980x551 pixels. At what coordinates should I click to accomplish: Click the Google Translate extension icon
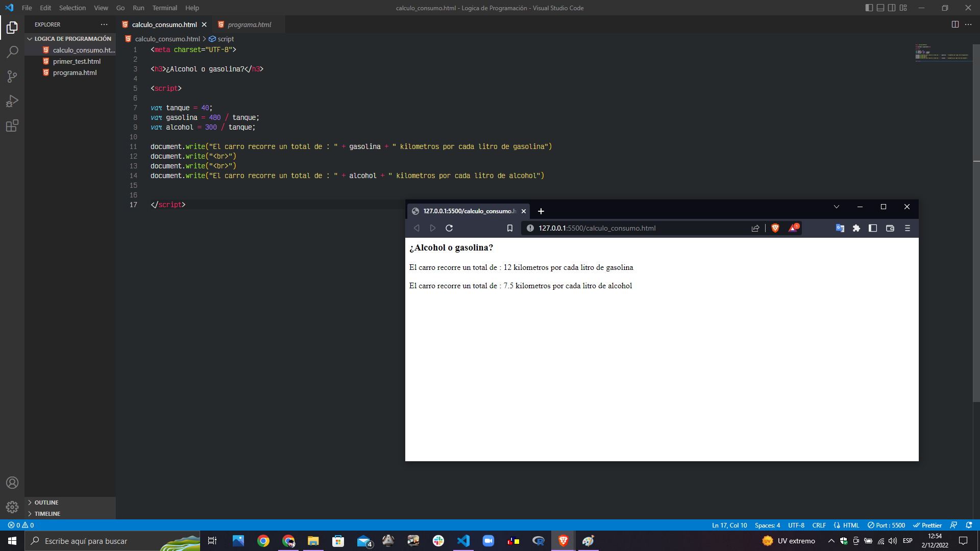840,228
